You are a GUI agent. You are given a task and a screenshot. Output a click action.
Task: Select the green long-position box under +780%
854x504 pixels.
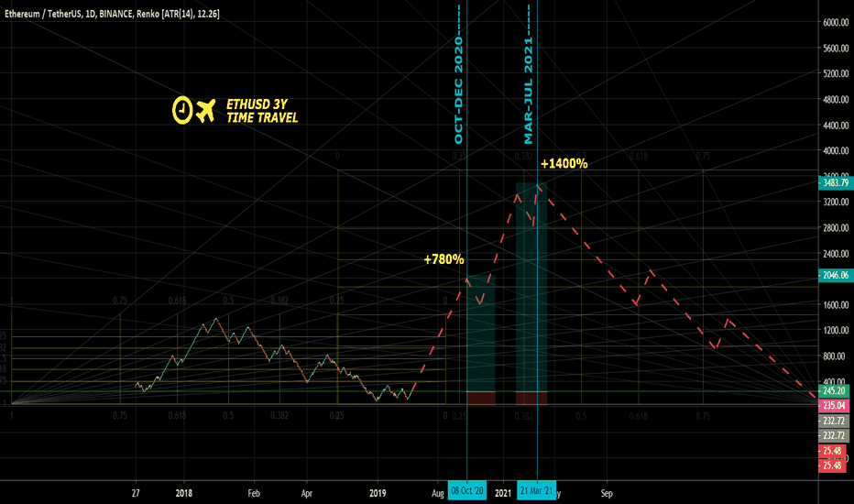(x=481, y=334)
